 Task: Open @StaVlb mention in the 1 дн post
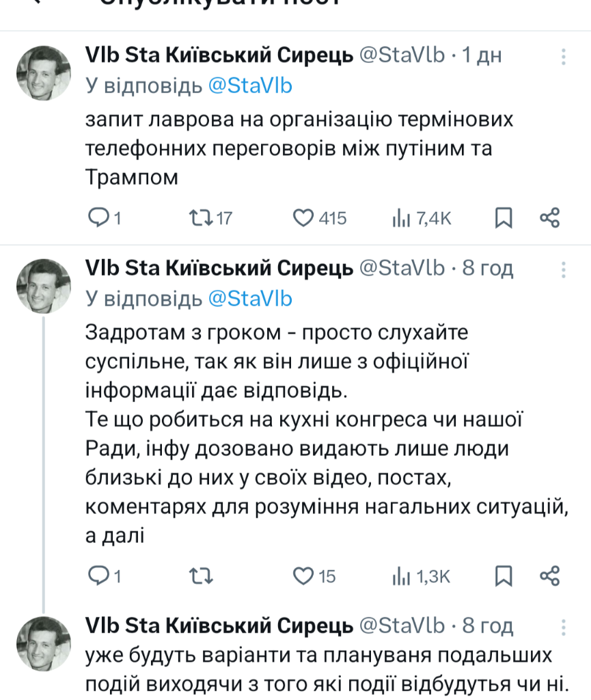[x=249, y=85]
